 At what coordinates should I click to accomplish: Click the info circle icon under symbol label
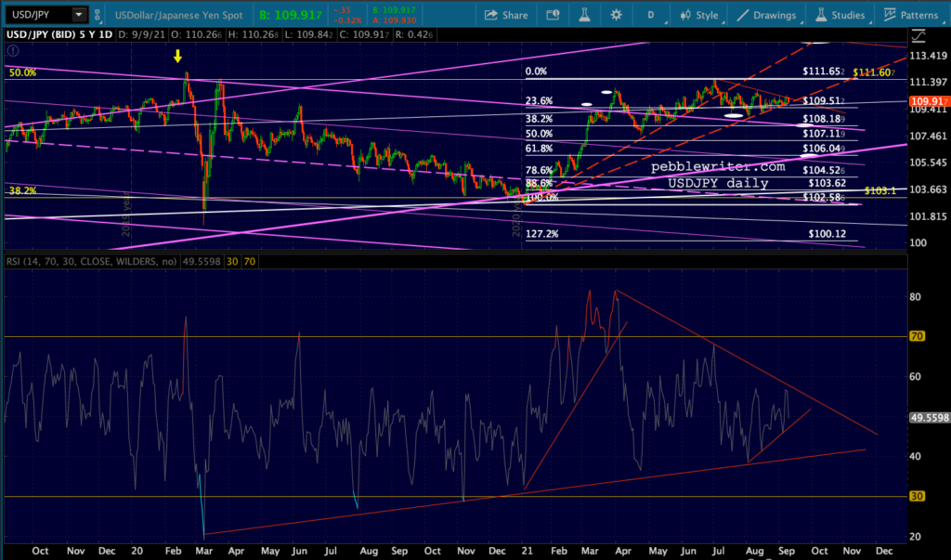point(13,51)
